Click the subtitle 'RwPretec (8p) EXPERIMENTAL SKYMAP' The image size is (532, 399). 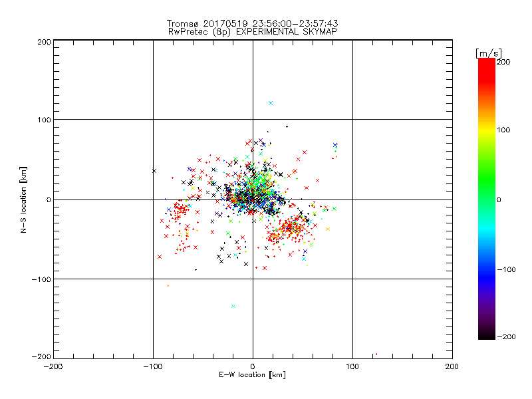click(252, 32)
